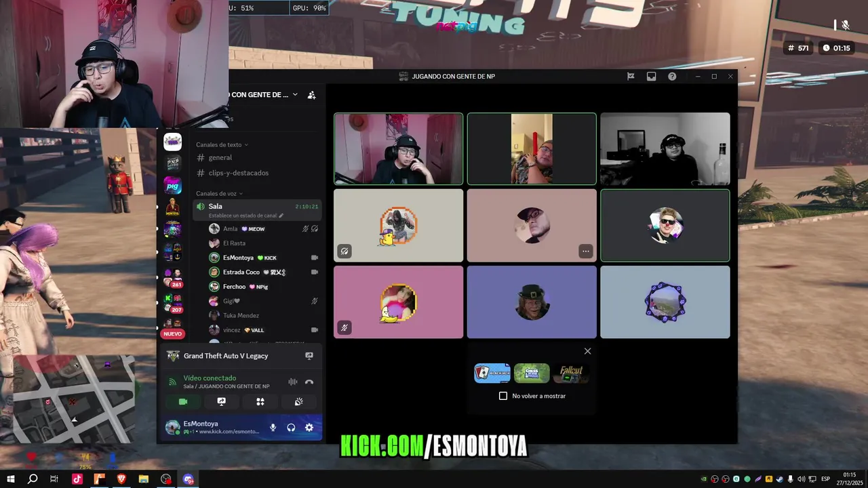Launch the Fallout activity
The height and width of the screenshot is (488, 868).
[571, 373]
